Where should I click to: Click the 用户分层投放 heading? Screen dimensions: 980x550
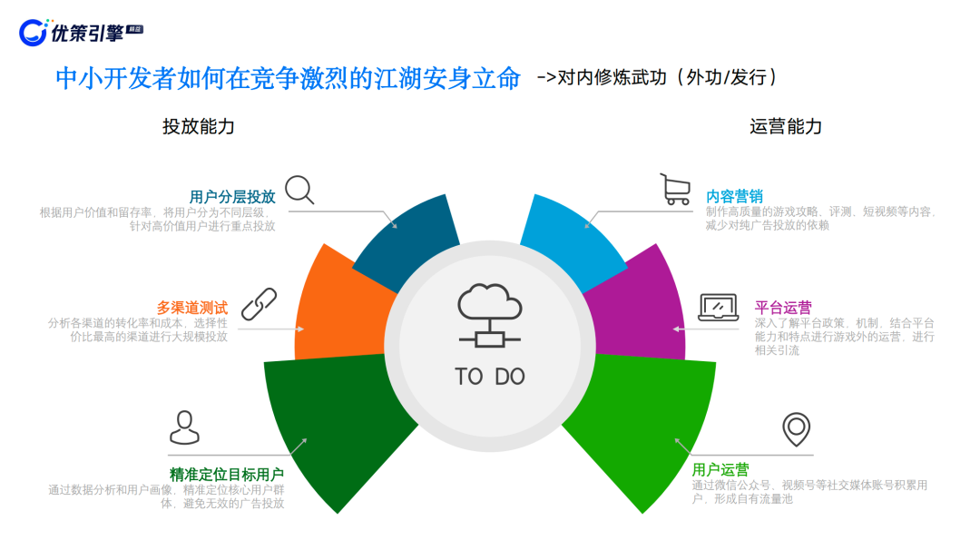tap(232, 197)
